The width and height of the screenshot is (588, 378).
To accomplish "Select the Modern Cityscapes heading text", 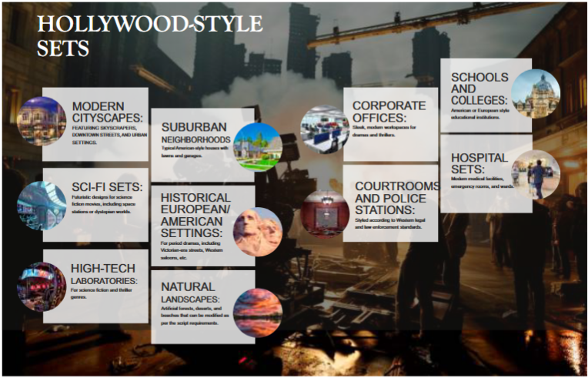I will tap(108, 112).
